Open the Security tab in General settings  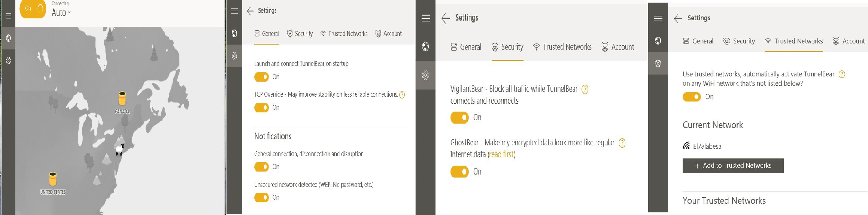(300, 34)
